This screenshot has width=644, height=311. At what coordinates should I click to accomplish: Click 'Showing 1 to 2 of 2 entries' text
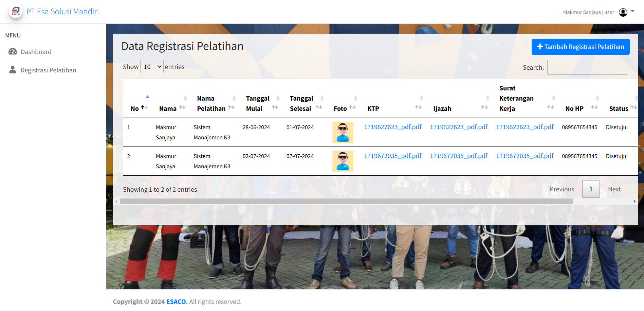pyautogui.click(x=160, y=189)
